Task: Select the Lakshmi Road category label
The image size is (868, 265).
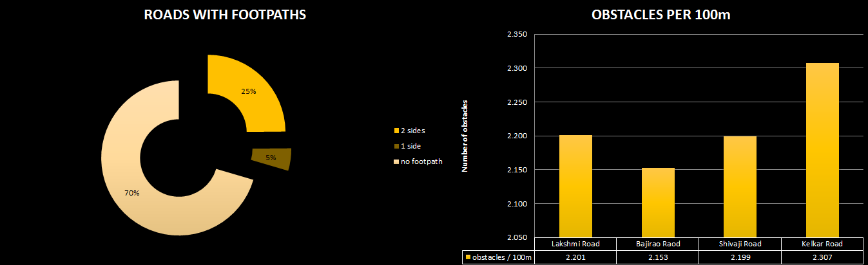Action: click(575, 244)
